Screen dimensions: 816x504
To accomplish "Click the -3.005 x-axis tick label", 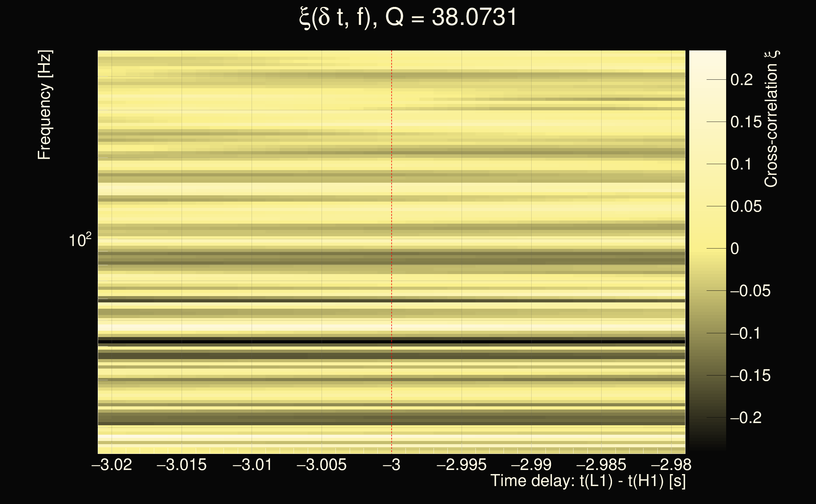I will click(x=322, y=465).
